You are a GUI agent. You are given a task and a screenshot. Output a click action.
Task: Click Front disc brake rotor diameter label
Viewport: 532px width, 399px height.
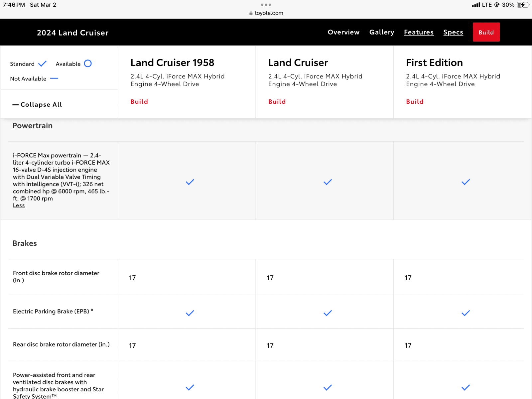tap(56, 277)
